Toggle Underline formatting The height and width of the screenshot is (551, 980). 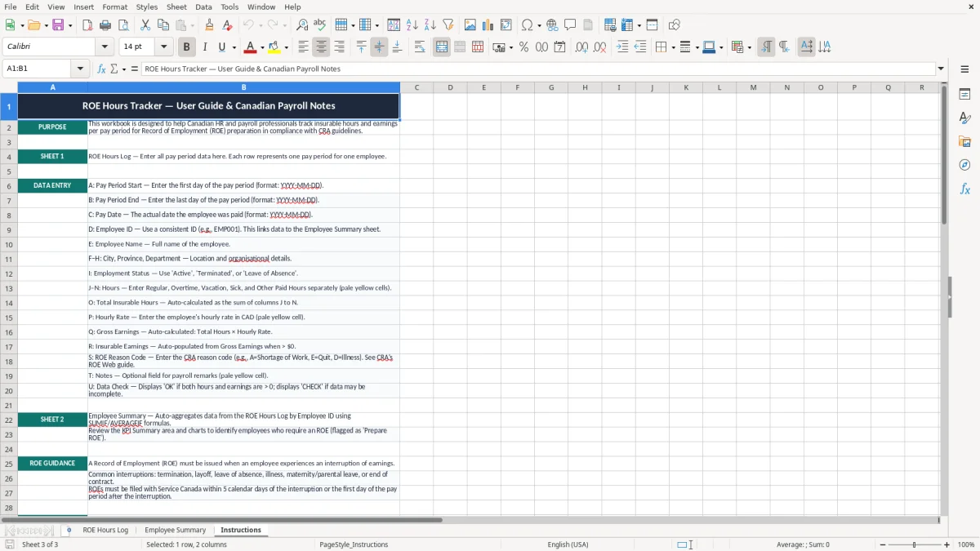click(222, 47)
